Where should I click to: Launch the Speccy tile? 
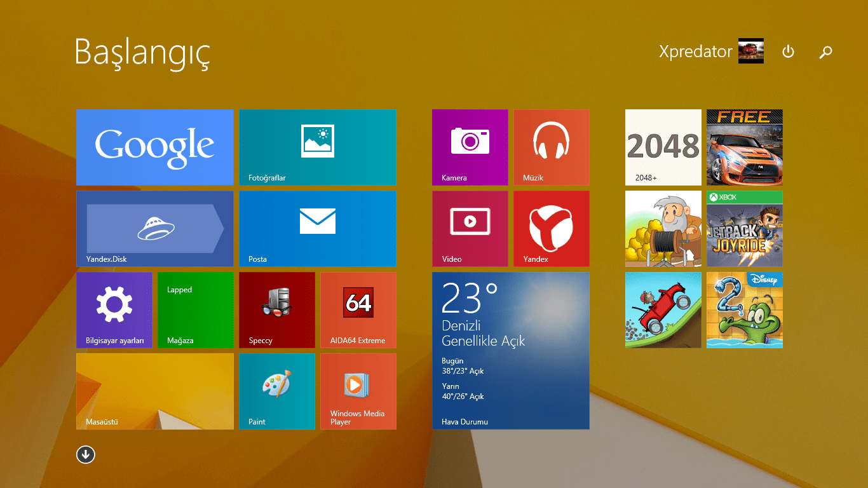(x=277, y=310)
